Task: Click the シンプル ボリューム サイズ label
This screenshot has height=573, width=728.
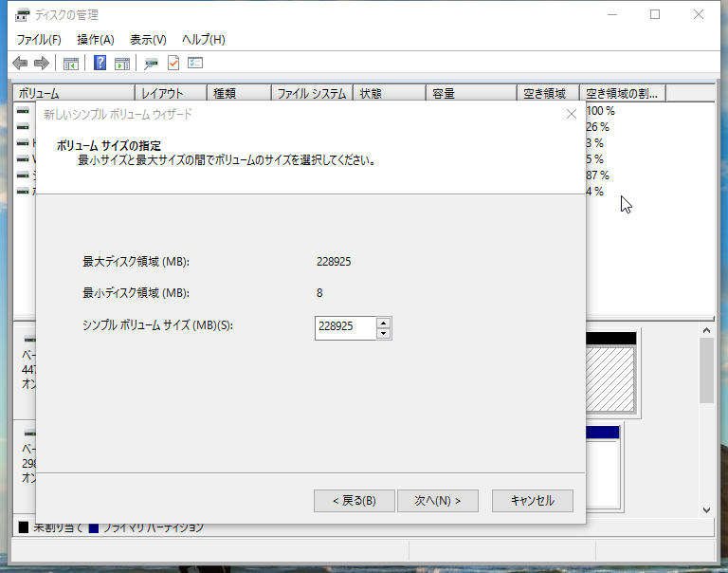Action: coord(157,324)
